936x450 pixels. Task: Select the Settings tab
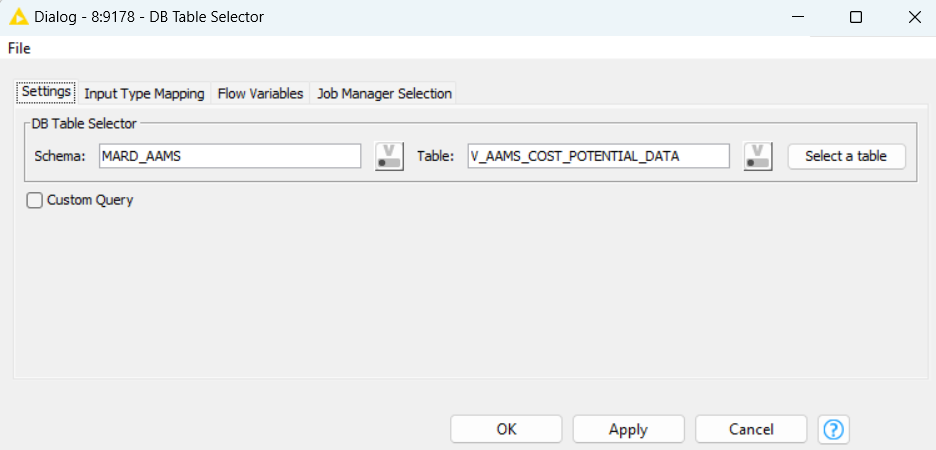coord(46,92)
